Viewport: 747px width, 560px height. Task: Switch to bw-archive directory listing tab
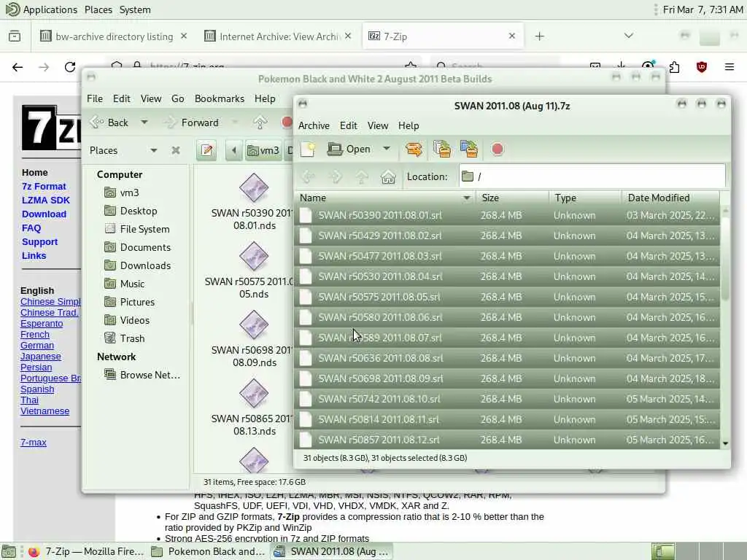pos(114,36)
